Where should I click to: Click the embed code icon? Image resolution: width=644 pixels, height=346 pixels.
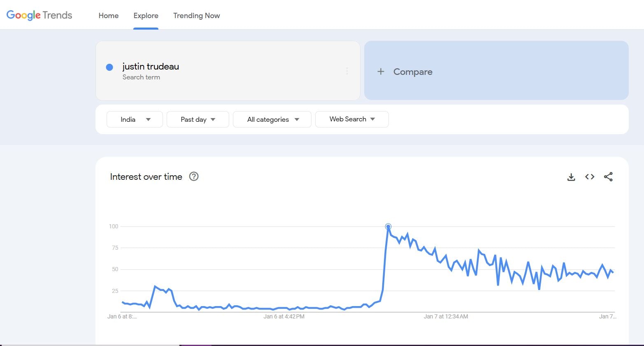pyautogui.click(x=590, y=177)
